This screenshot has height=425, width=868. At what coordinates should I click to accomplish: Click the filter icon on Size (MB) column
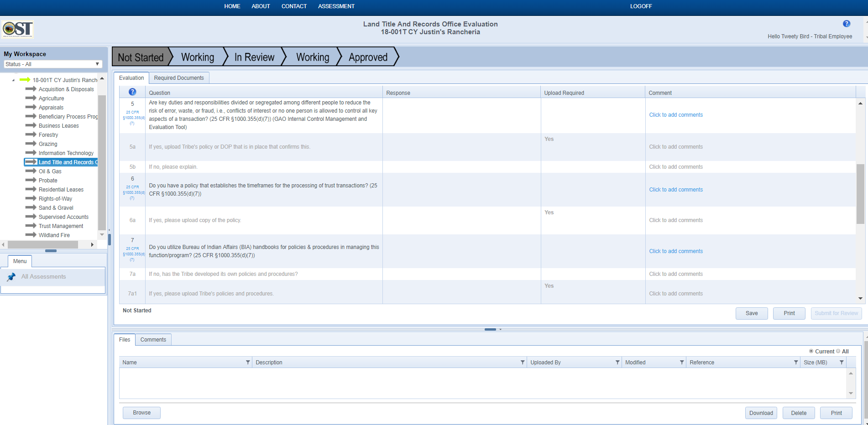(842, 363)
